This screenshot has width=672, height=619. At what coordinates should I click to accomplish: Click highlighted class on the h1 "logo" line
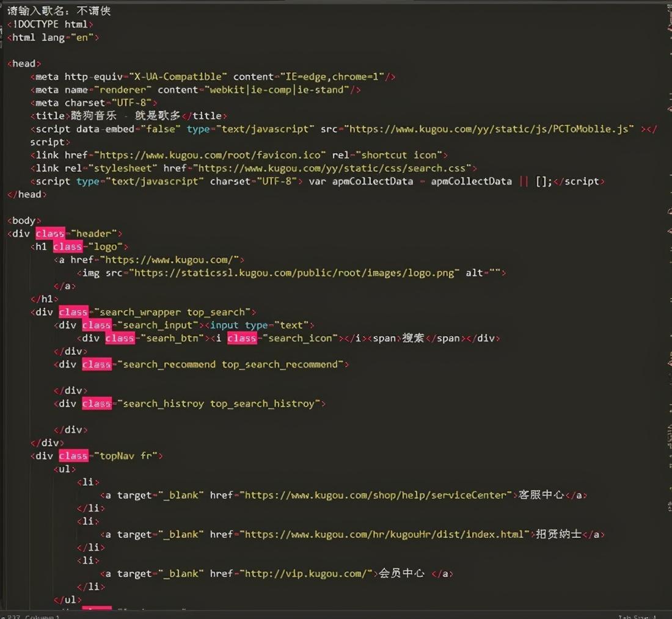point(68,247)
